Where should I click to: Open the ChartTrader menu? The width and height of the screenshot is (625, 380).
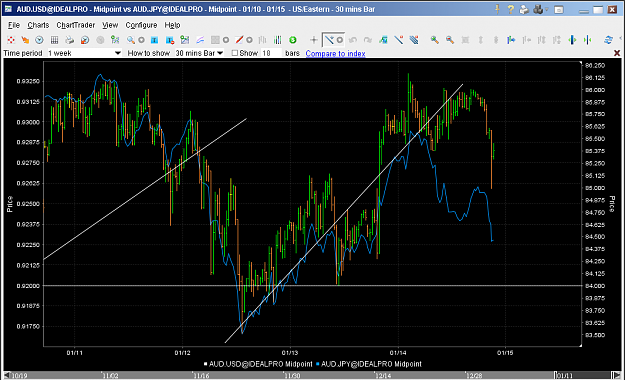pos(76,25)
